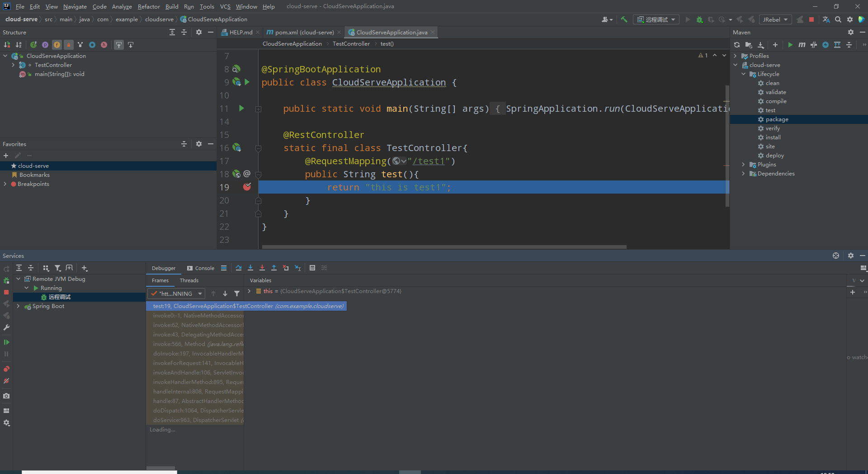Select Bookmarks in Favorites

coord(34,175)
